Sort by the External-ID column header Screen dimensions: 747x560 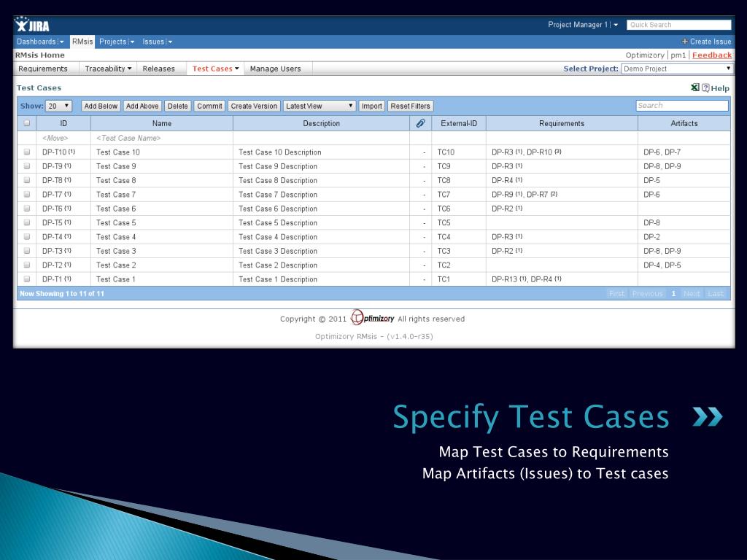coord(459,123)
